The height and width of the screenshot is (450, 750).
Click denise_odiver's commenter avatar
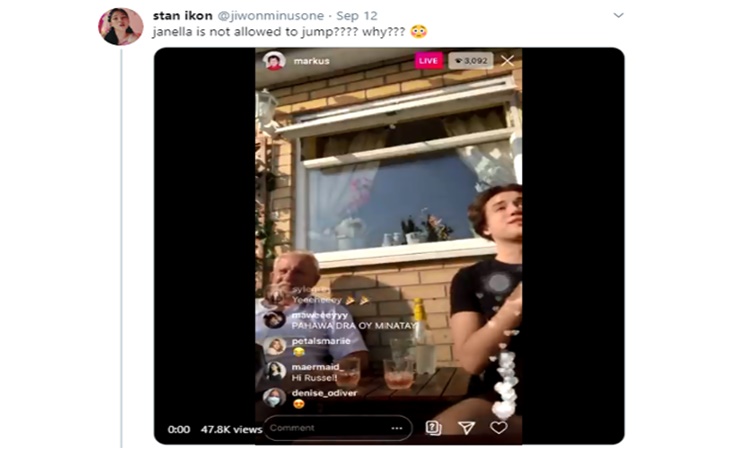[274, 398]
